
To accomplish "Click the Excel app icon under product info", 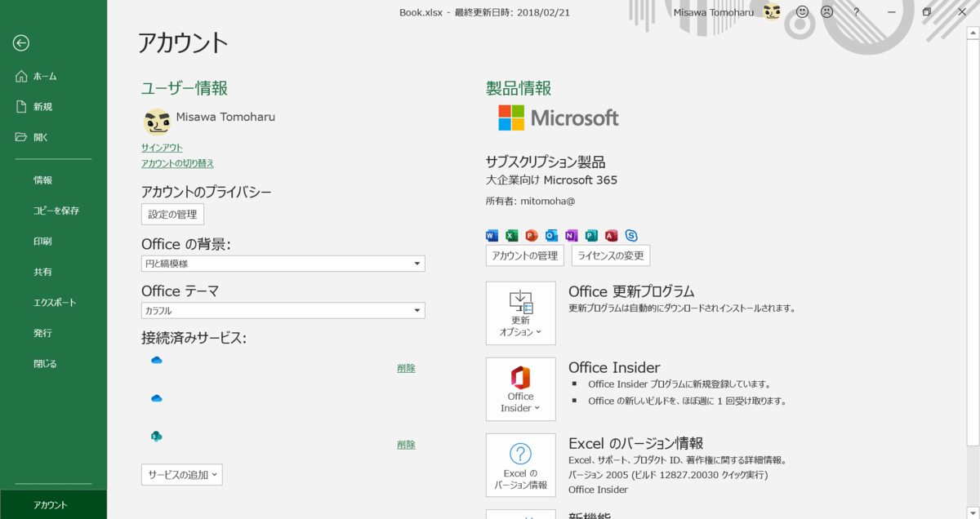I will [512, 236].
